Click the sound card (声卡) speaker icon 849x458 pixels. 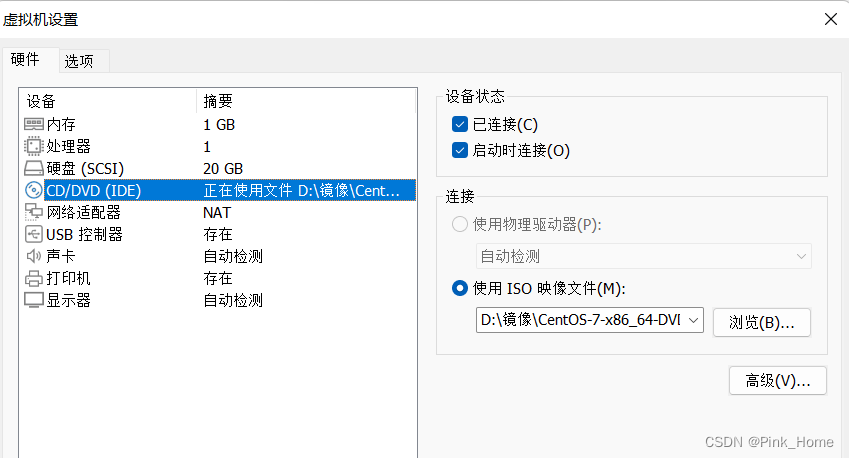click(34, 256)
